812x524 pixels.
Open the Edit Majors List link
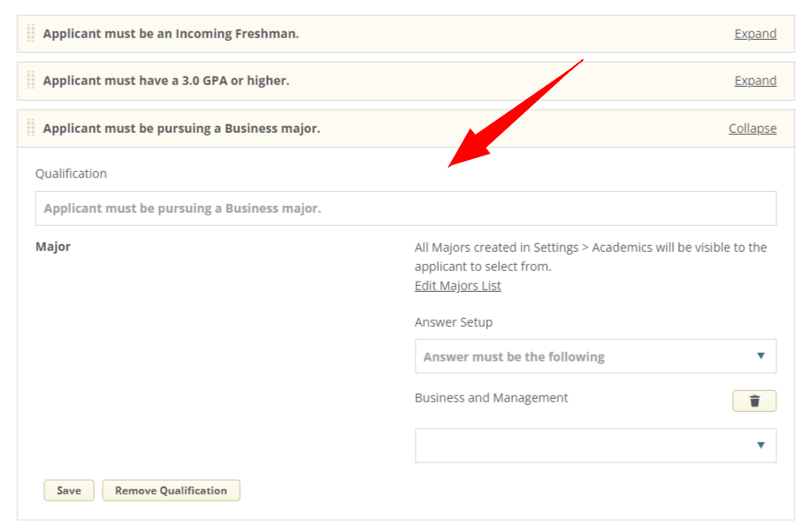[457, 285]
